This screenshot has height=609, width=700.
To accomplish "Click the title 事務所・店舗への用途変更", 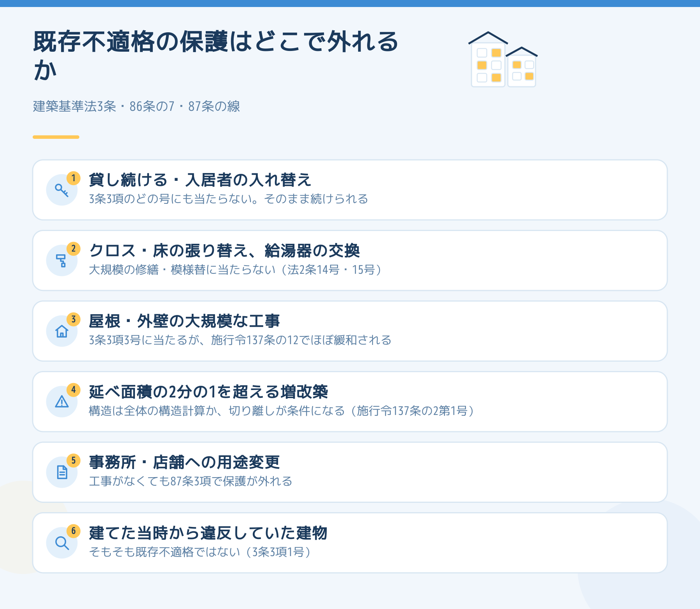I will 184,462.
